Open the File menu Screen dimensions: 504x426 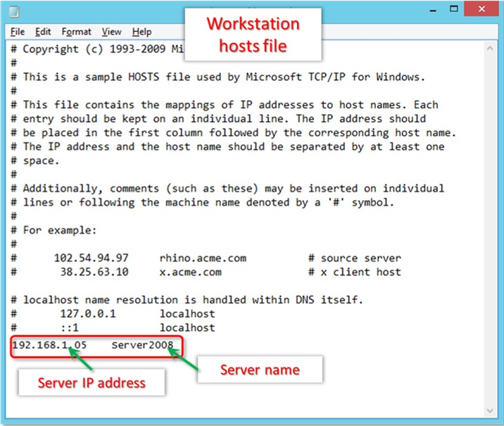[x=18, y=32]
